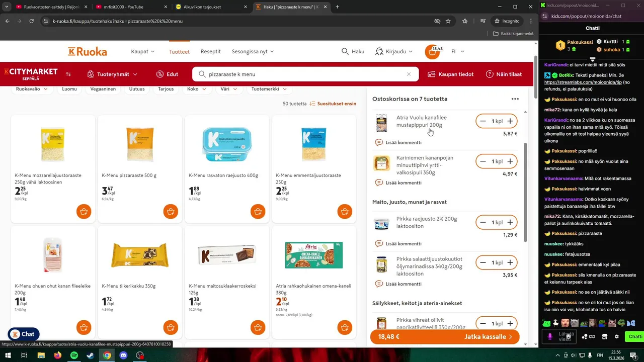This screenshot has height=362, width=644.
Task: Open the FI language dropdown
Action: (x=457, y=51)
